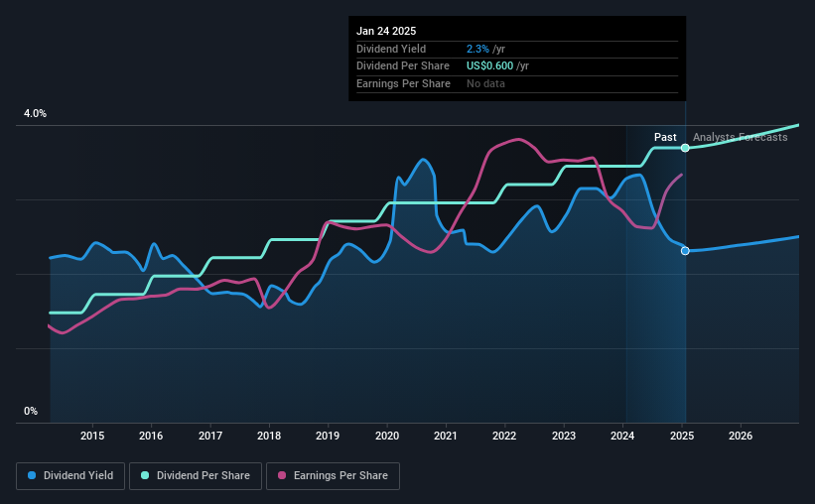The image size is (815, 504).
Task: Click the 2018 x-axis label
Action: tap(269, 436)
